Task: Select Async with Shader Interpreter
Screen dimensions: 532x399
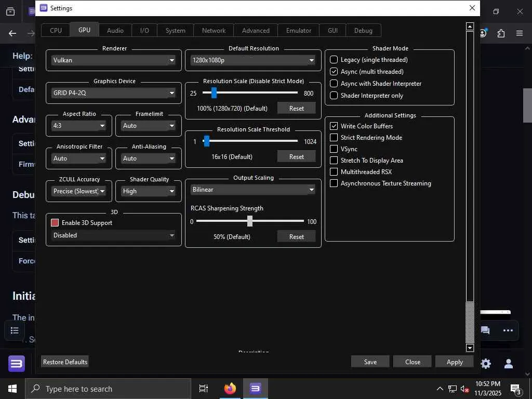Action: tap(334, 84)
